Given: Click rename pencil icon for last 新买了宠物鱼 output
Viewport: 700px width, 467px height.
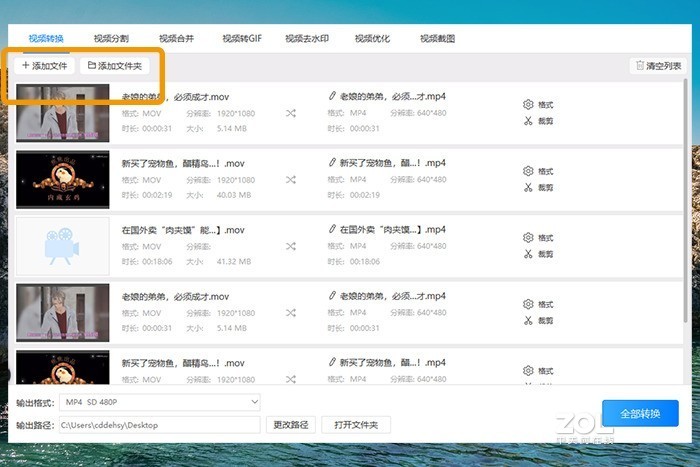Looking at the screenshot, I should 332,362.
